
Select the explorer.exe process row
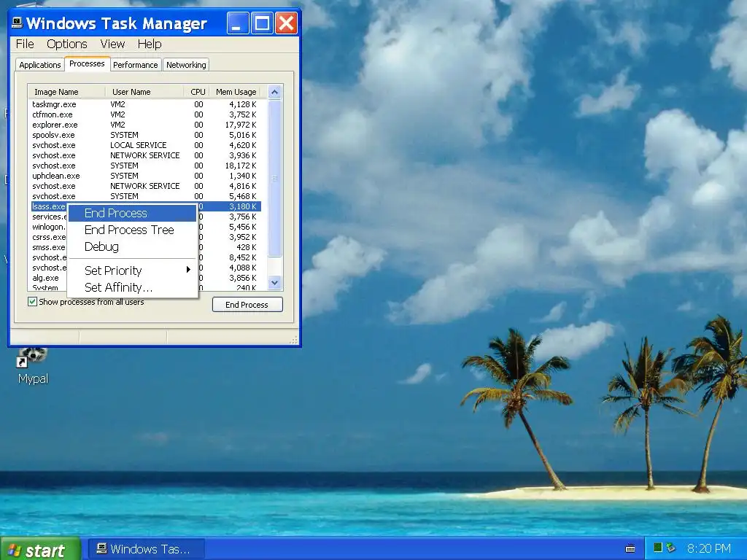(144, 125)
